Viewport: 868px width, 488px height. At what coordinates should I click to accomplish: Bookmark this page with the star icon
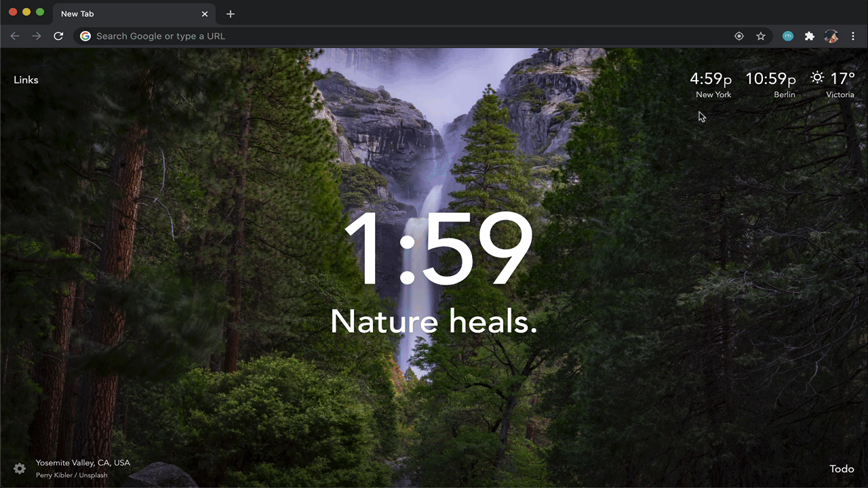tap(761, 36)
